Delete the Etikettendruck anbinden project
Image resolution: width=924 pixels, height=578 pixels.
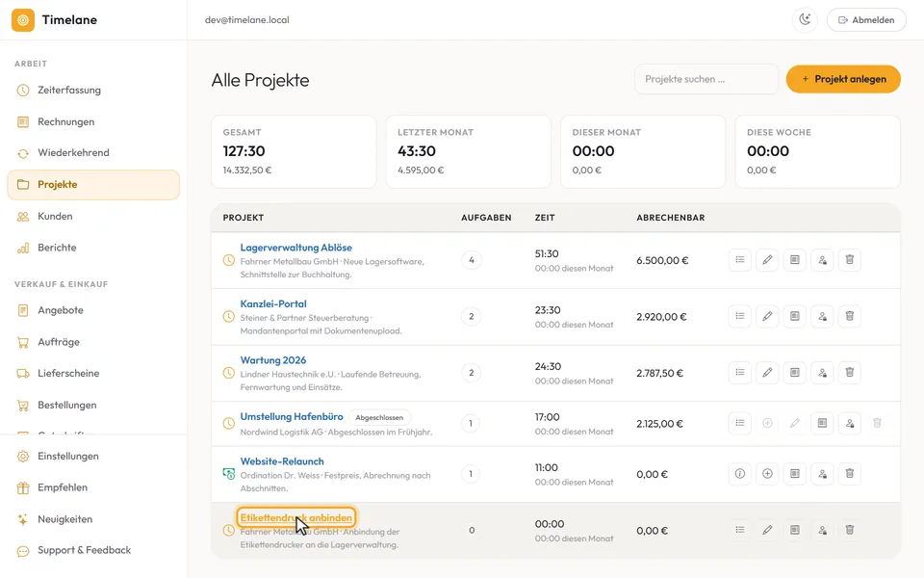(850, 530)
